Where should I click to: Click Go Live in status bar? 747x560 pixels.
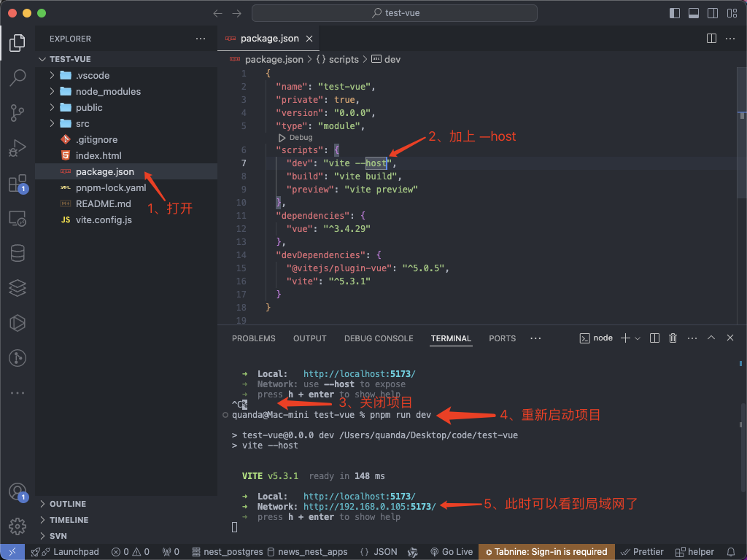pos(452,552)
